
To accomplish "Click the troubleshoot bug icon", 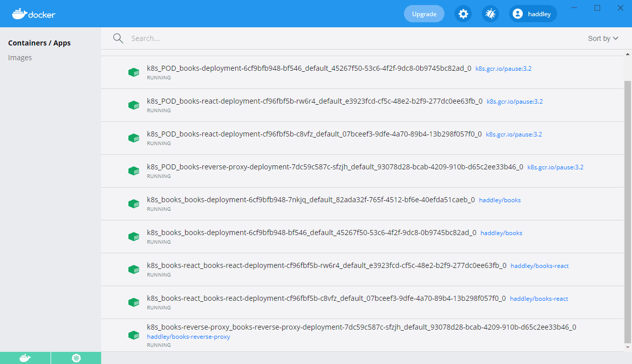I will [490, 14].
